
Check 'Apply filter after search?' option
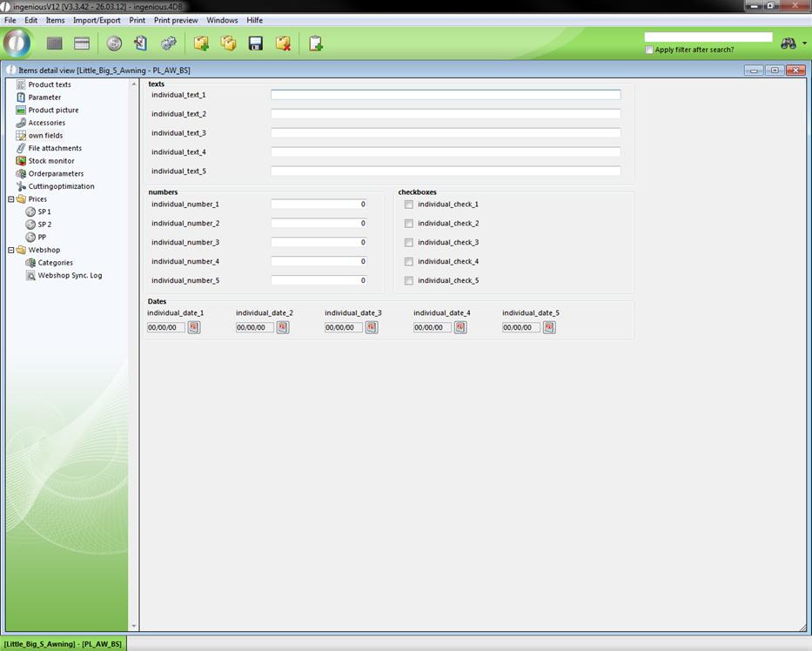click(x=649, y=50)
